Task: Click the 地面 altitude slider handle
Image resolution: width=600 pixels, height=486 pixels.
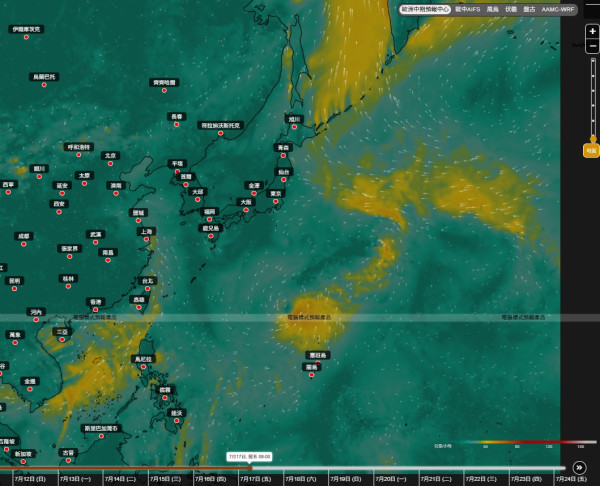Action: 591,150
